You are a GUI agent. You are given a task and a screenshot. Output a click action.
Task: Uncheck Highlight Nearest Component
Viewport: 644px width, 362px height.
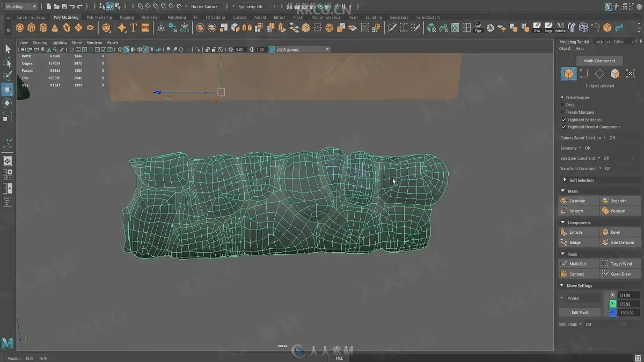pyautogui.click(x=563, y=127)
